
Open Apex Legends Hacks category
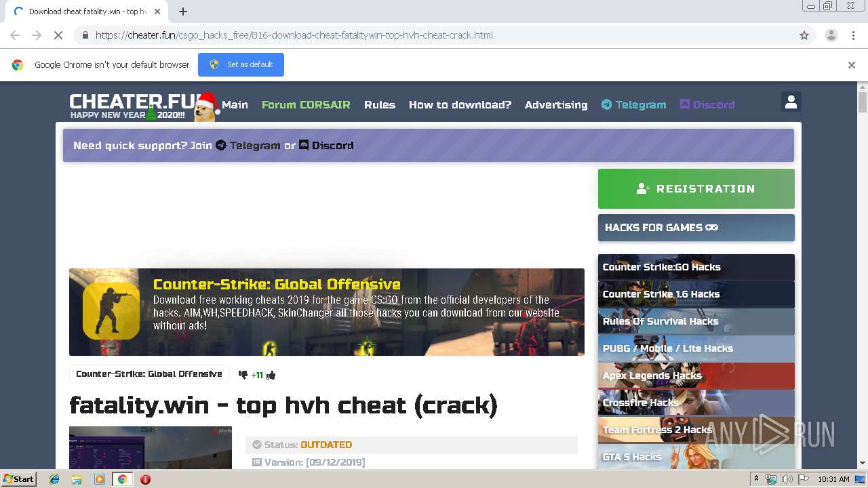pos(696,375)
